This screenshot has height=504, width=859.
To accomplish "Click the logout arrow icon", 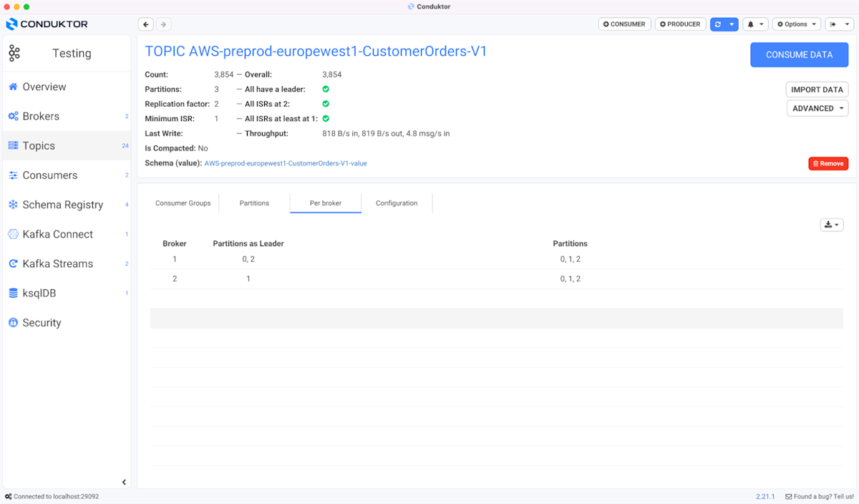I will pos(833,24).
